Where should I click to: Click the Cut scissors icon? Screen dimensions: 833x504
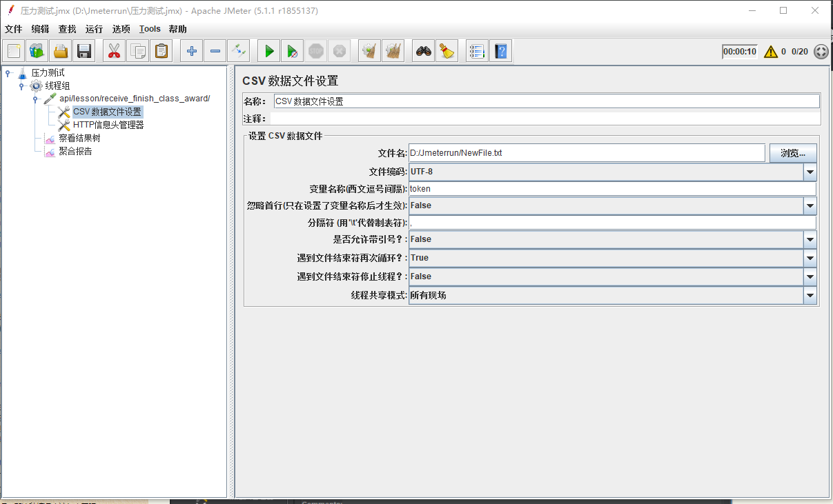click(115, 51)
